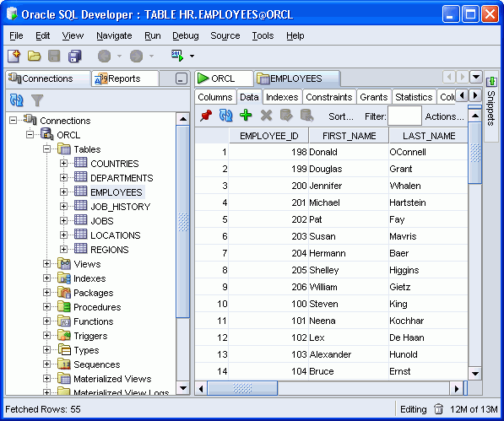
Task: Expand the Functions node
Action: 47,321
